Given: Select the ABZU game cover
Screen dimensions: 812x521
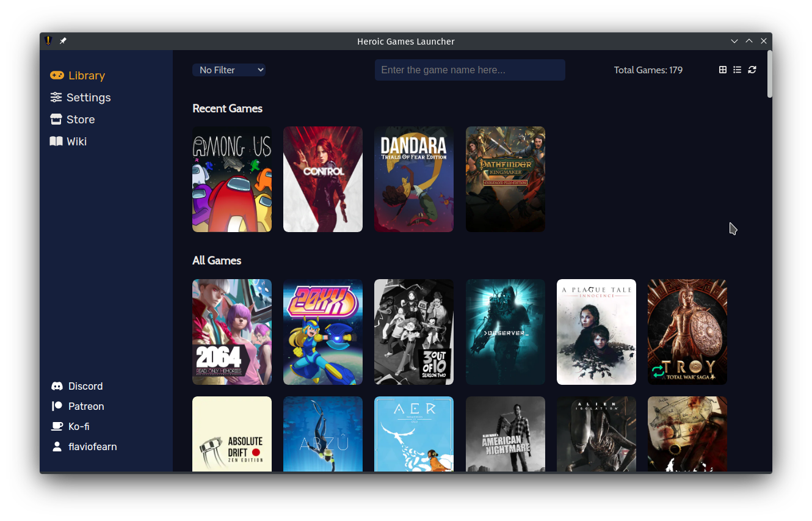Looking at the screenshot, I should click(x=323, y=434).
